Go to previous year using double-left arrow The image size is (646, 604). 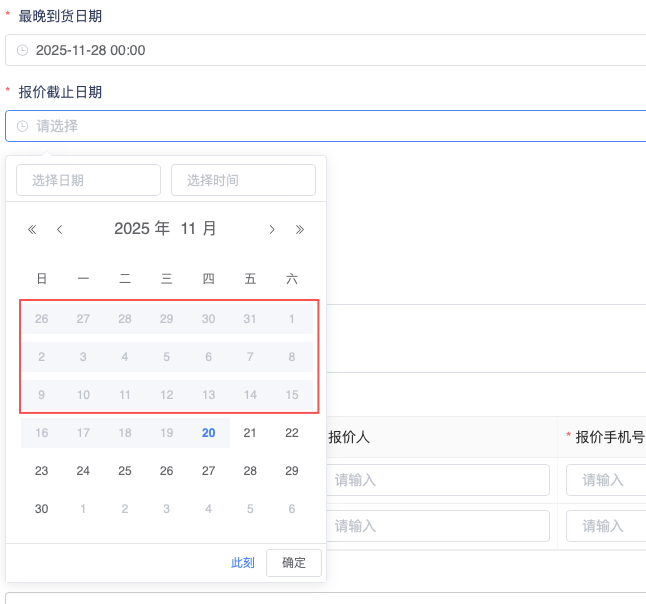pos(32,229)
